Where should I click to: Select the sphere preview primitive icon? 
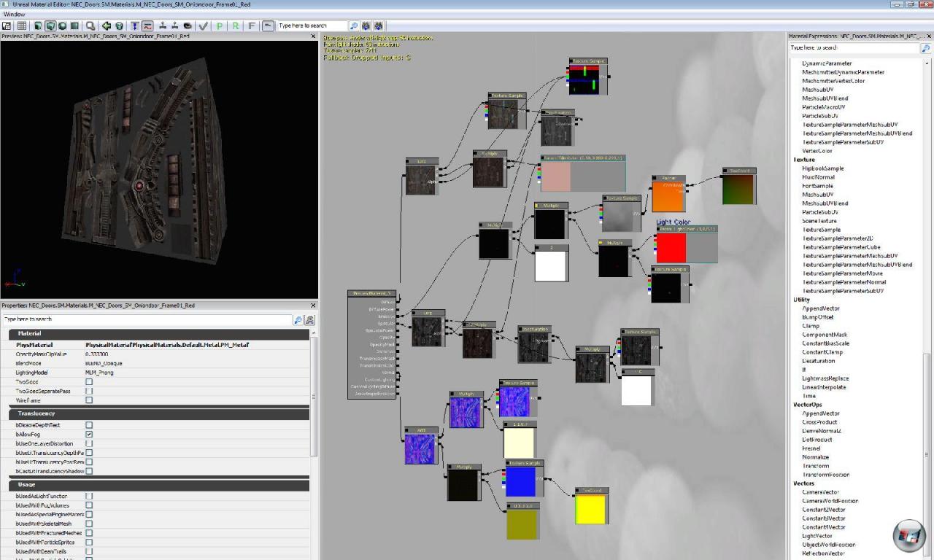coord(62,26)
